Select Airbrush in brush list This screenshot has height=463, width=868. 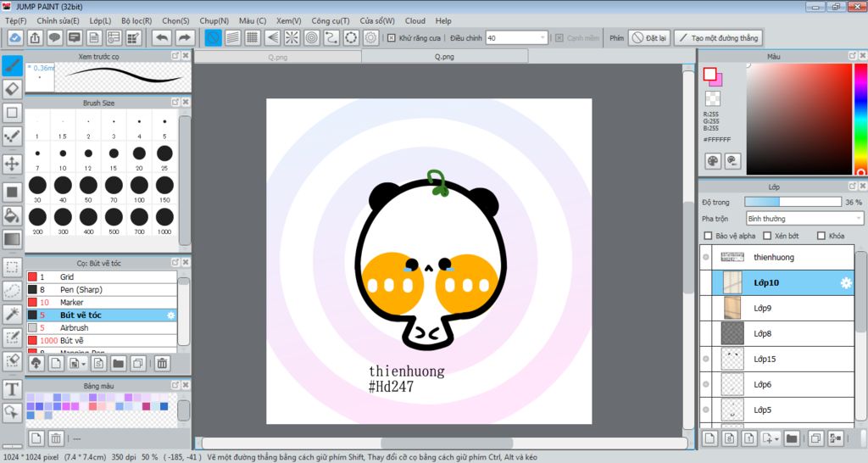pos(102,328)
